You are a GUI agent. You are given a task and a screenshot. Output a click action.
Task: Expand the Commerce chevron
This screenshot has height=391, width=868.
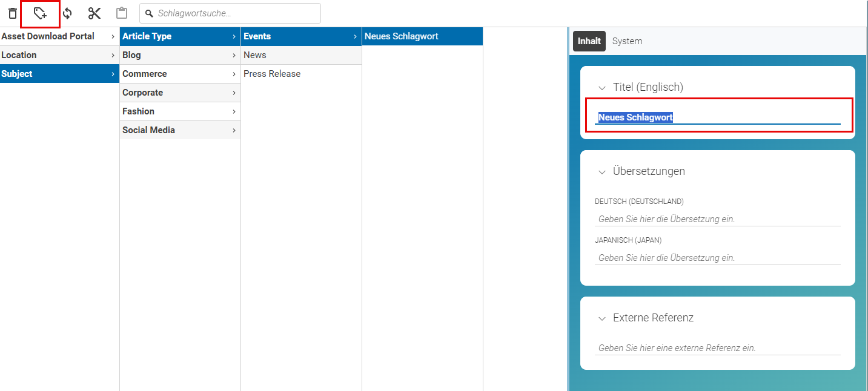coord(234,74)
